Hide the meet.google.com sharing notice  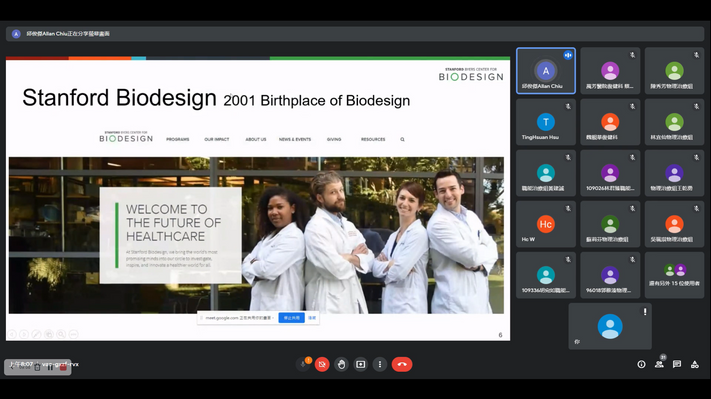[312, 318]
